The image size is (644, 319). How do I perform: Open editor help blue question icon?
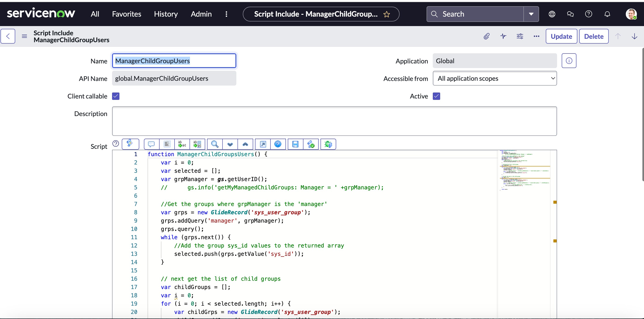[278, 144]
